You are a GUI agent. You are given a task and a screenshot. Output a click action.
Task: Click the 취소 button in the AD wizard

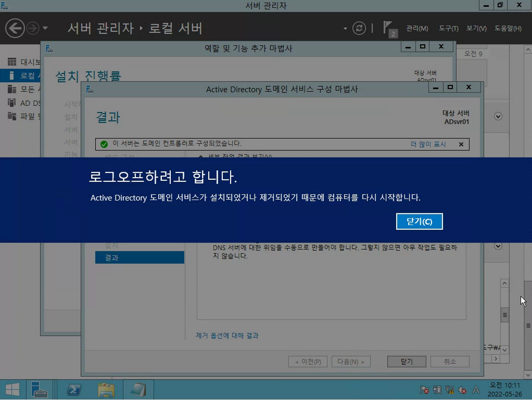[450, 362]
